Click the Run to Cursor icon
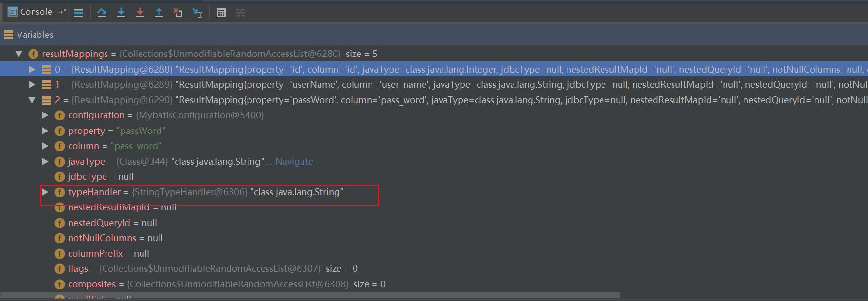Image resolution: width=868 pixels, height=301 pixels. pos(197,13)
